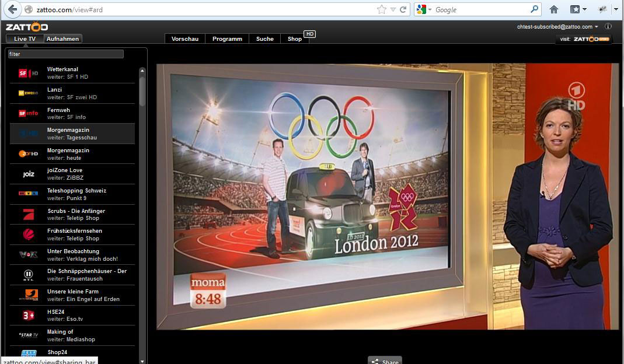Select the ProSieben channel logo
The image size is (624, 364).
(x=29, y=215)
